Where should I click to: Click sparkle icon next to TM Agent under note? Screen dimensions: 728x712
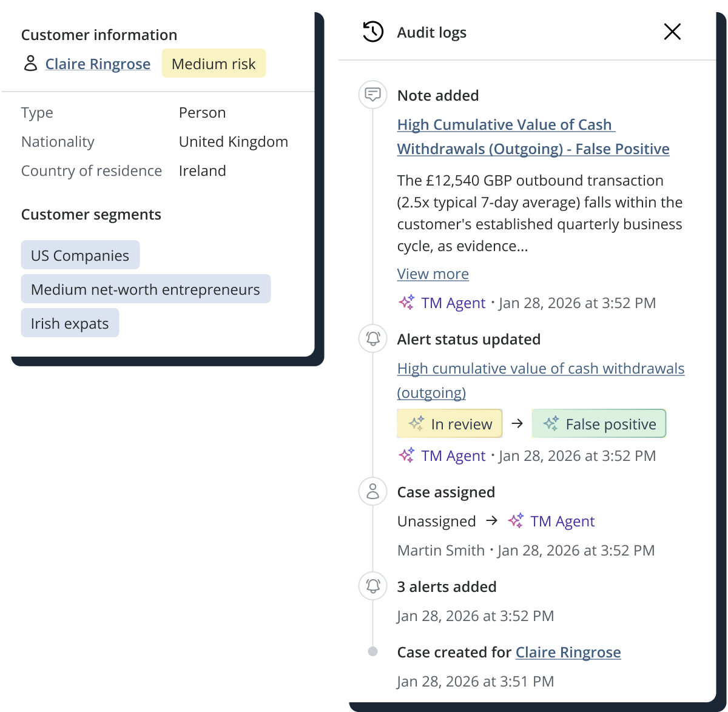coord(406,303)
